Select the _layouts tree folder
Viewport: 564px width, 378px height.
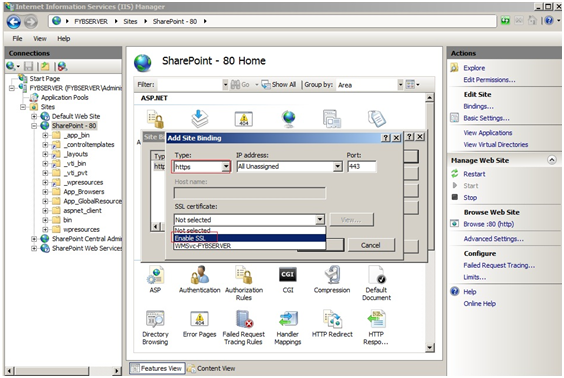tap(76, 154)
